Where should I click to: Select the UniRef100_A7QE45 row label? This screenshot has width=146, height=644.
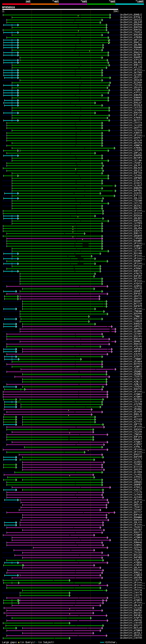131,565
